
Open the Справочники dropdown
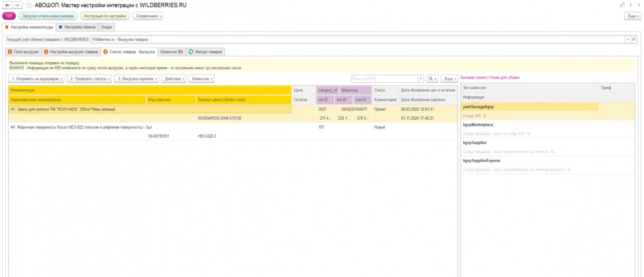point(149,16)
